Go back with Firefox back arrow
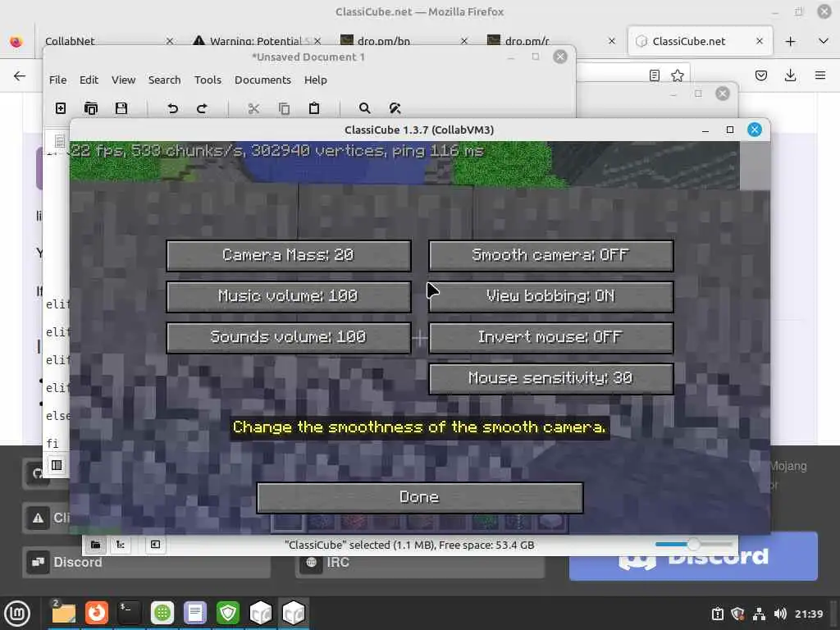840x630 pixels. 20,75
